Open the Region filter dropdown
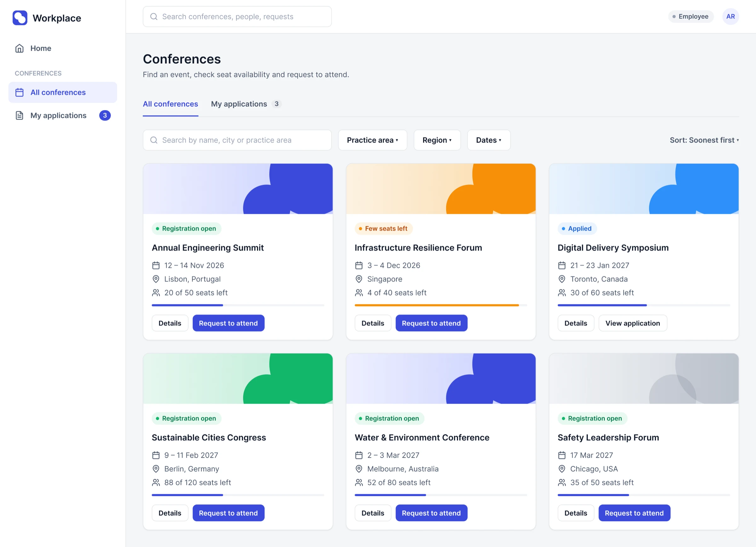This screenshot has width=756, height=547. click(437, 140)
